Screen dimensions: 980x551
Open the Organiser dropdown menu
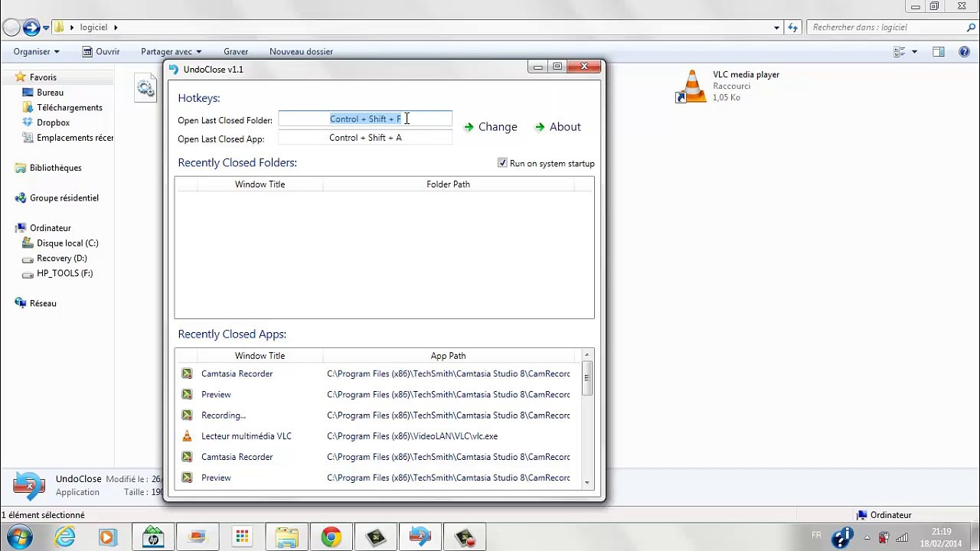click(x=36, y=51)
